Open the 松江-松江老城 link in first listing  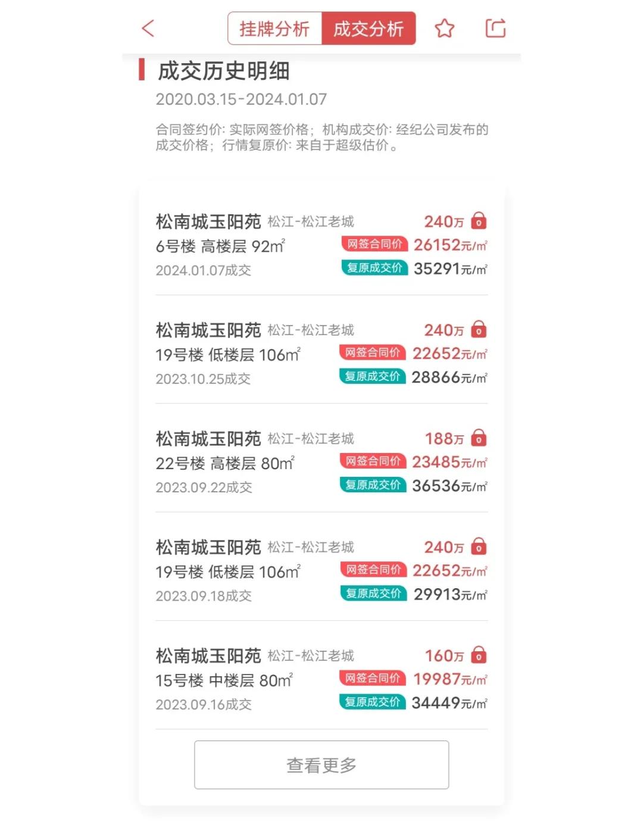311,221
